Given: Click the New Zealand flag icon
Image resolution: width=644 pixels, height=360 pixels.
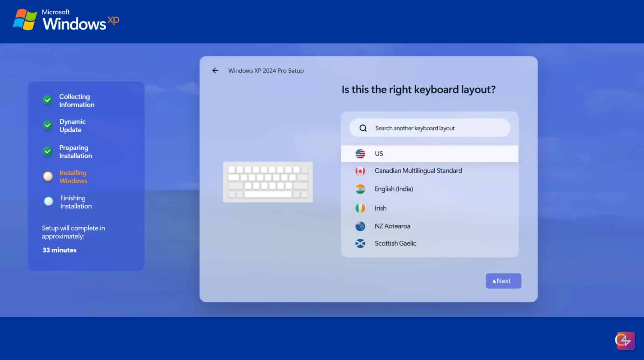Looking at the screenshot, I should pyautogui.click(x=360, y=226).
